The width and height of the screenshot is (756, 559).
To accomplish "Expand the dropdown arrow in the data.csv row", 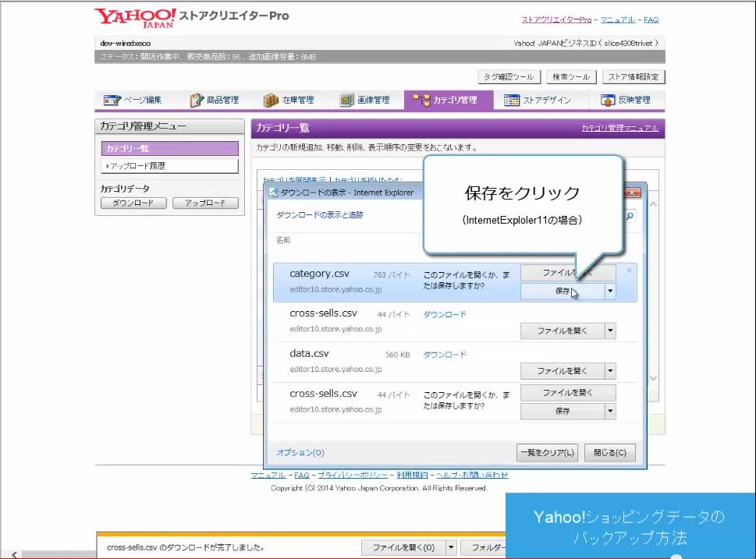I will [610, 371].
